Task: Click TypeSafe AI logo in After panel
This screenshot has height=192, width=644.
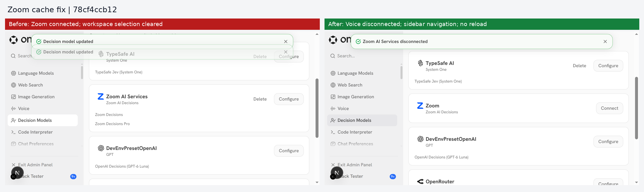Action: pos(420,63)
